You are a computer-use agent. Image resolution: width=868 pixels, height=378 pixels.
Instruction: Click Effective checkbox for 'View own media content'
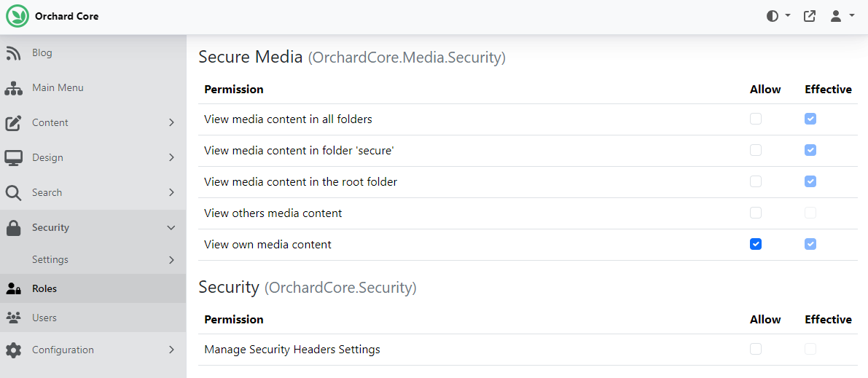pos(810,244)
